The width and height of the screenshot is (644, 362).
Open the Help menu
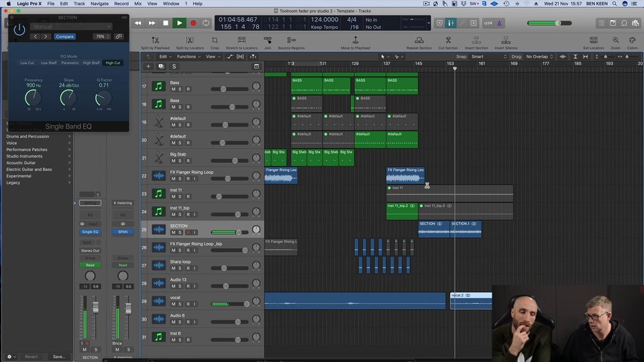click(197, 4)
